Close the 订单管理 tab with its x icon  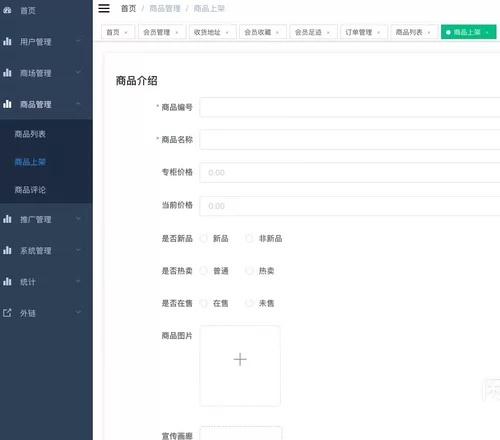378,32
